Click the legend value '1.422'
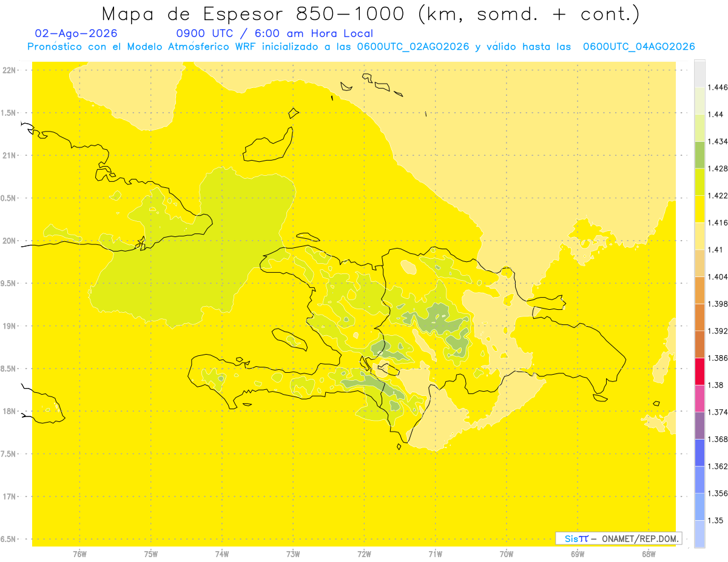728x562 pixels. click(718, 196)
